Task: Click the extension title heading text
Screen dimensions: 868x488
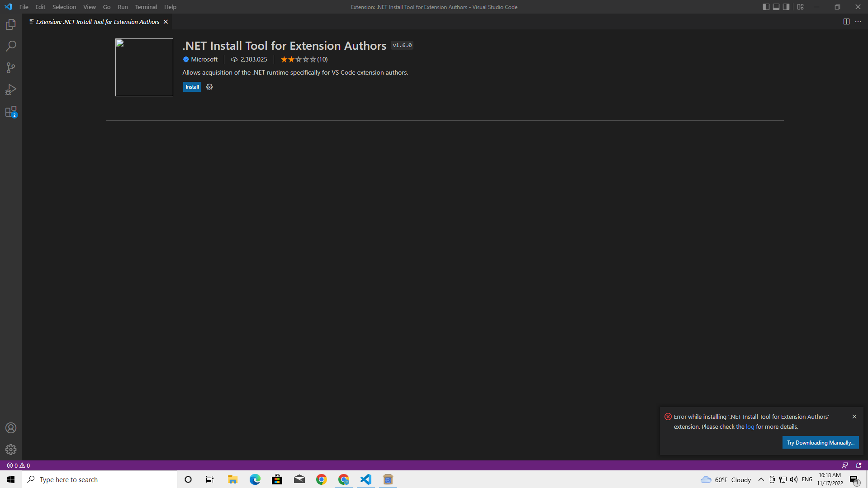Action: 285,46
